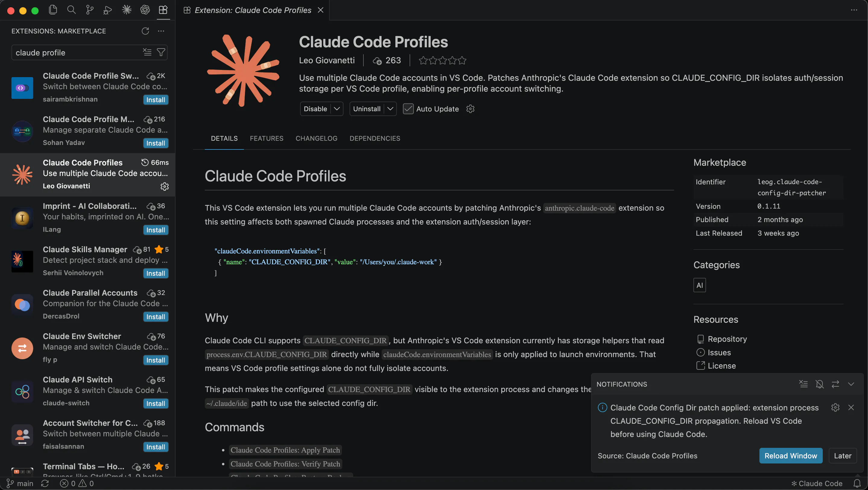The width and height of the screenshot is (868, 490).
Task: Click the main branch indicator in status bar
Action: tap(20, 484)
